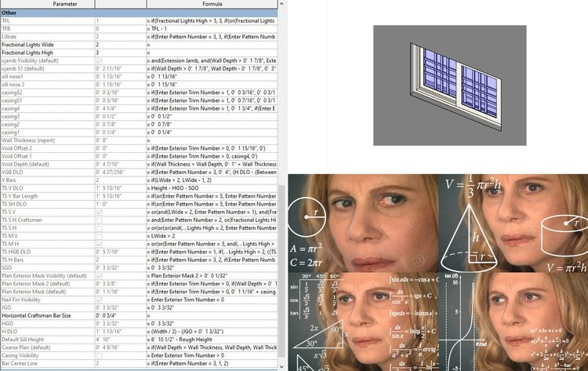Viewport: 588px width, 371px height.
Task: Click the Horizontal Craftsman Bar Size formula cell
Action: 210,315
